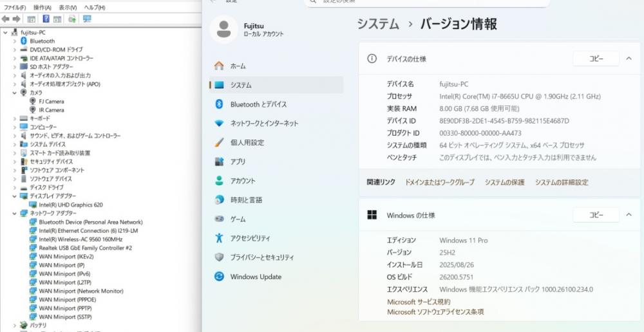Image resolution: width=644 pixels, height=332 pixels.
Task: Open 個人用設定 settings page
Action: click(x=276, y=143)
